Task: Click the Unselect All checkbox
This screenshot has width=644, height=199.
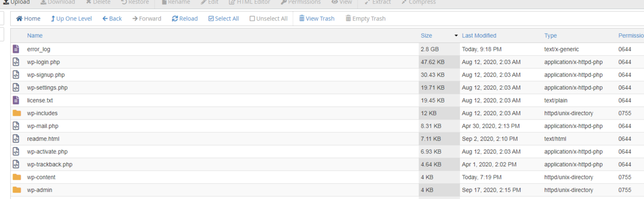Action: 252,19
